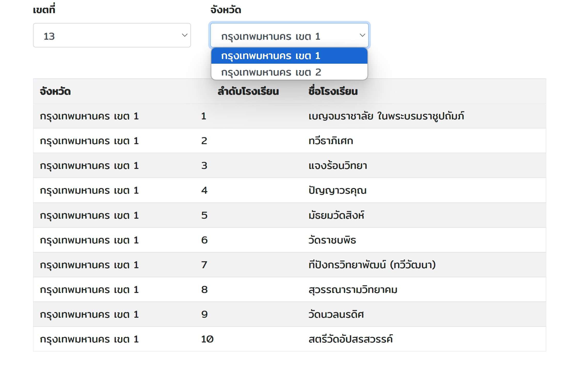Click school name ปัญญาวรคุณ
The image size is (578, 392).
[x=338, y=190]
